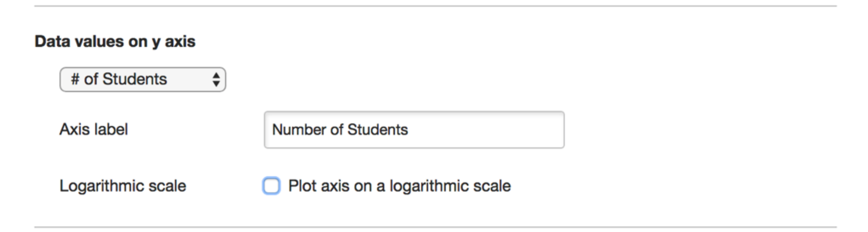Click the Plot axis on a logarithmic scale text
Image resolution: width=868 pixels, height=232 pixels.
tap(399, 186)
